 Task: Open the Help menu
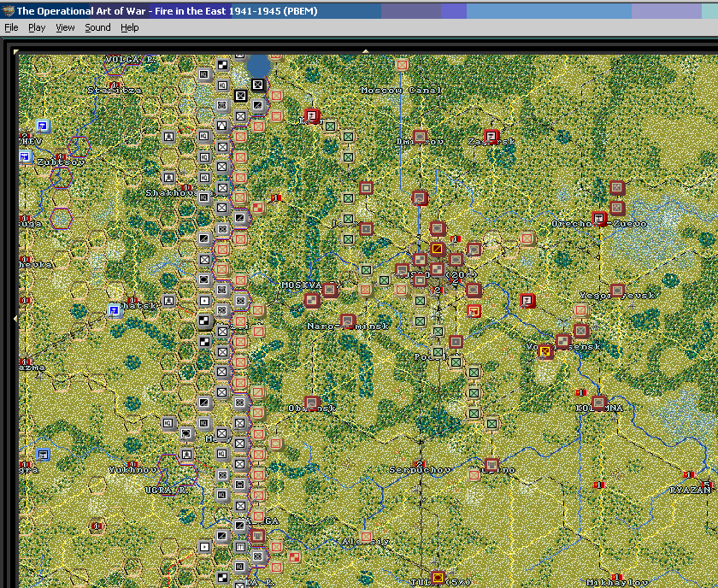click(130, 27)
